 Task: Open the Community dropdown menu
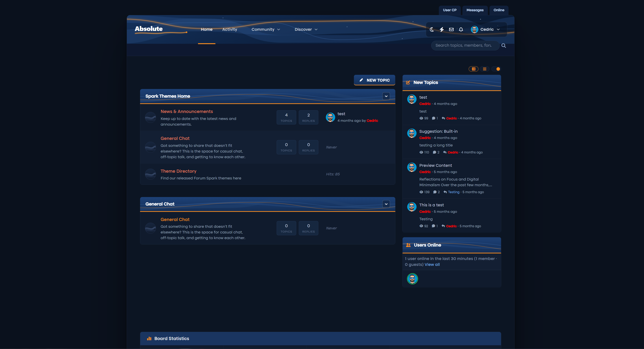[x=265, y=29]
